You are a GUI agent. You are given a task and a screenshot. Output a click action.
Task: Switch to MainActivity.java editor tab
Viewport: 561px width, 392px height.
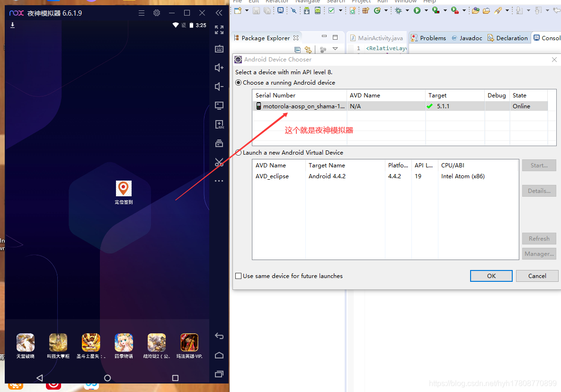(x=376, y=38)
